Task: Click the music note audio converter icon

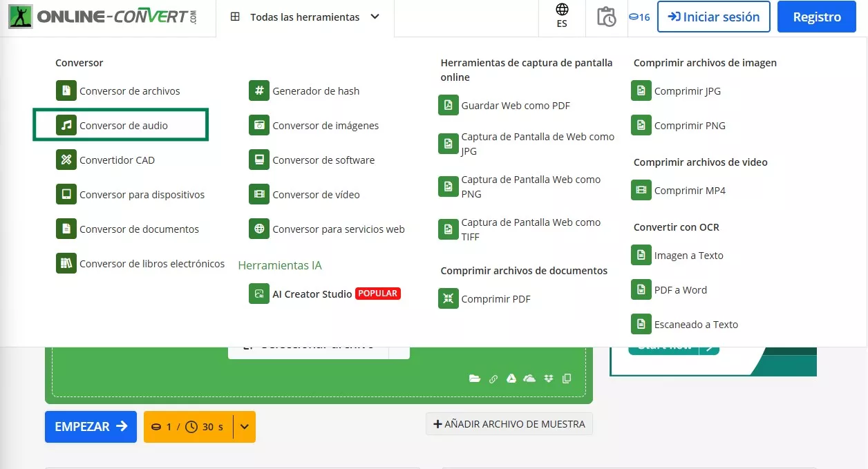Action: pos(66,125)
